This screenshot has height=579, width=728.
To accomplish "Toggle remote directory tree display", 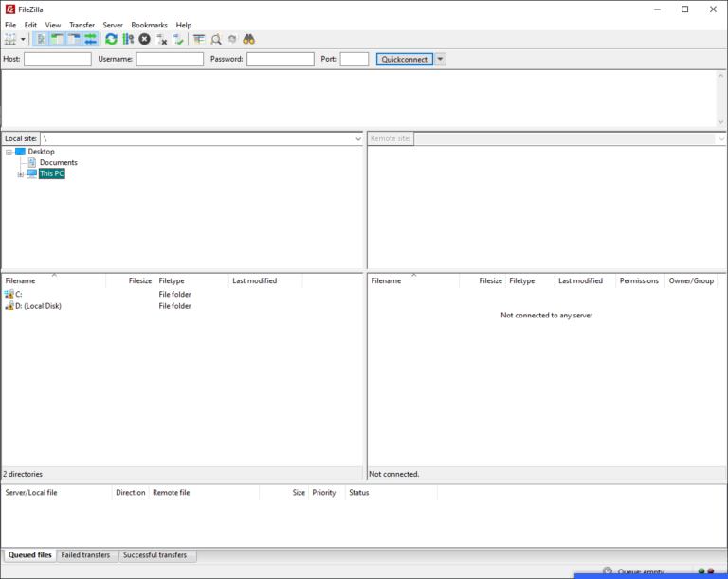I will coord(74,39).
